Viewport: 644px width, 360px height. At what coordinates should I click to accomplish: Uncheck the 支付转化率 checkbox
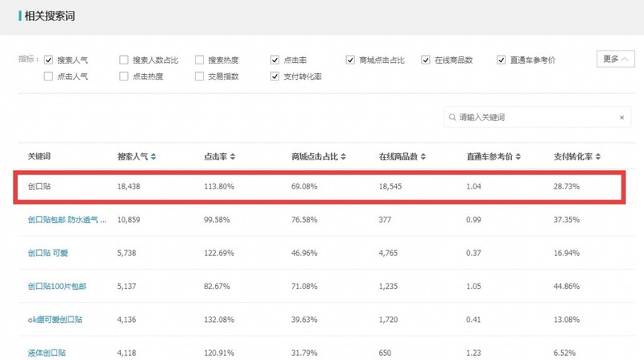[275, 77]
